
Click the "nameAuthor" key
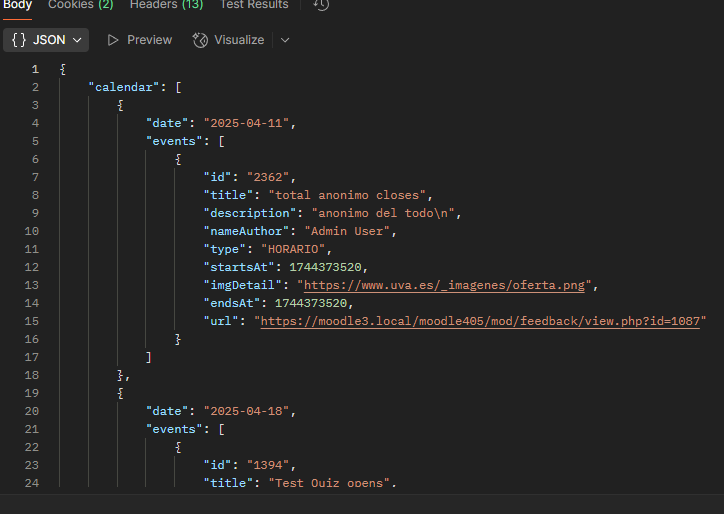pyautogui.click(x=246, y=231)
